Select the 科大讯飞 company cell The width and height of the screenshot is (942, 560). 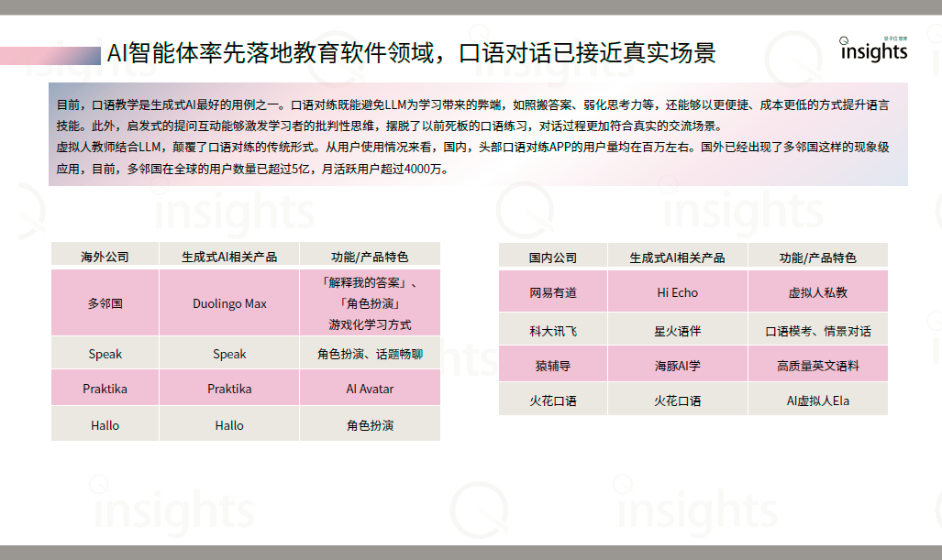tap(553, 331)
